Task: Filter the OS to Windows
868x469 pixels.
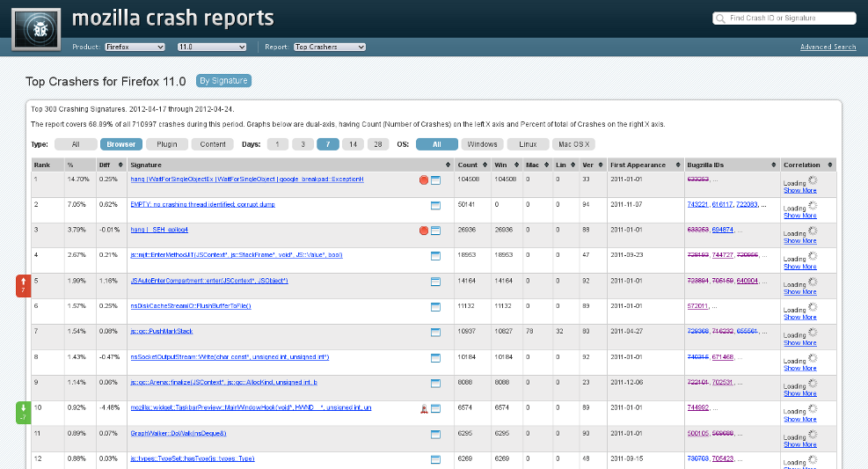Action: [482, 144]
